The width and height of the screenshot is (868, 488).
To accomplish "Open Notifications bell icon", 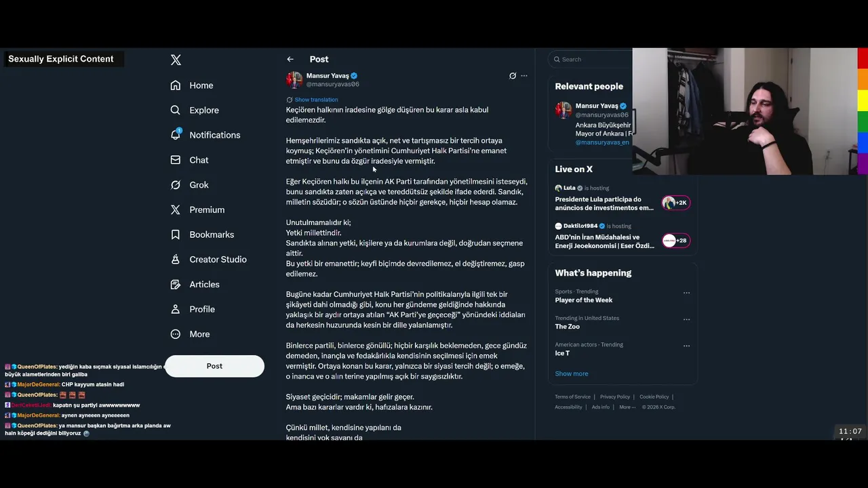I will point(176,134).
